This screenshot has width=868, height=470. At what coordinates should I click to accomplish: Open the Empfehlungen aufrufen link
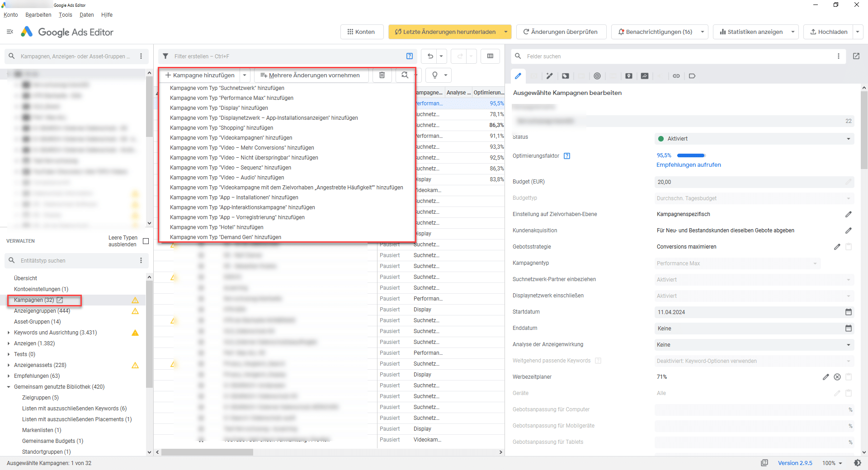[x=689, y=165]
